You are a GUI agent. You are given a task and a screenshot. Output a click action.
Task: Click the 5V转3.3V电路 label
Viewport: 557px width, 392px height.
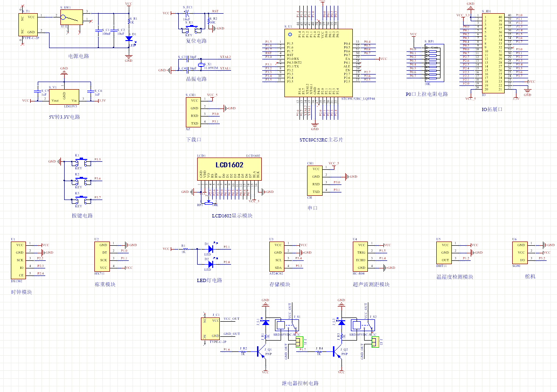[64, 117]
